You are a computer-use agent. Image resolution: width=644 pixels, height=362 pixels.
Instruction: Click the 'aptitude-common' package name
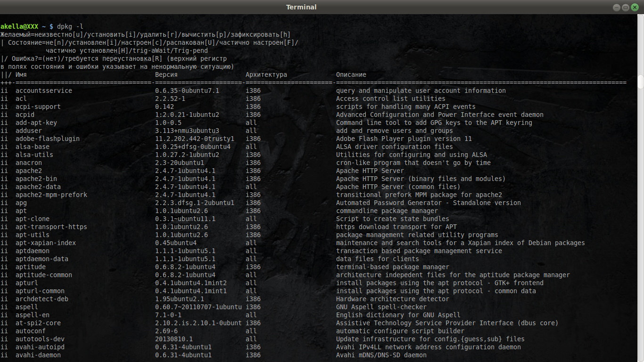click(x=44, y=275)
